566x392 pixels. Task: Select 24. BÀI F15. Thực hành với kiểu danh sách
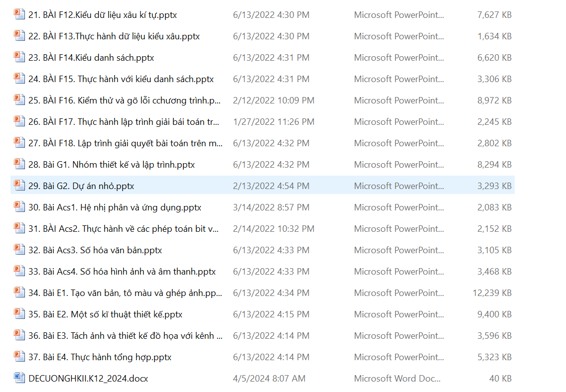(121, 79)
